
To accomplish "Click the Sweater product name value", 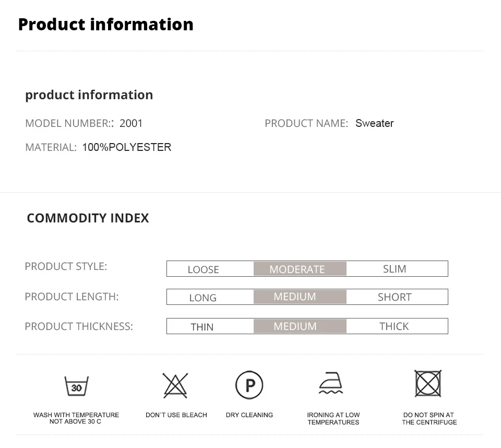I will coord(374,123).
